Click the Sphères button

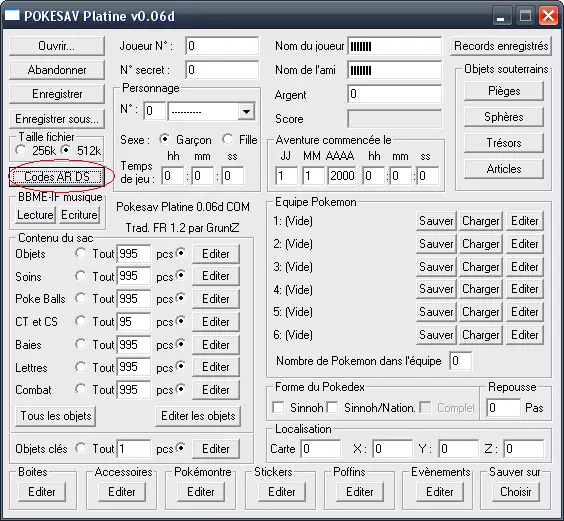coord(504,117)
